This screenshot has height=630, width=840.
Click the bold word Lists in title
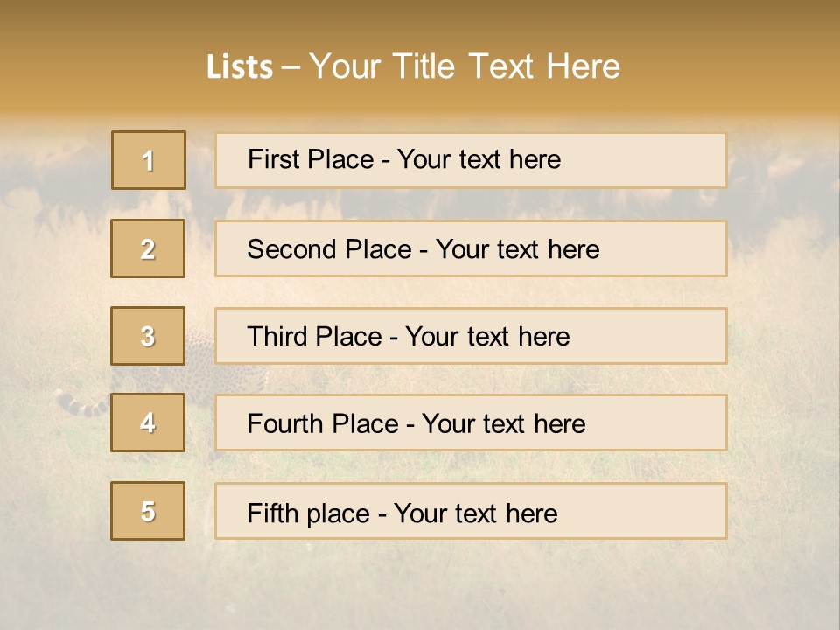click(240, 66)
